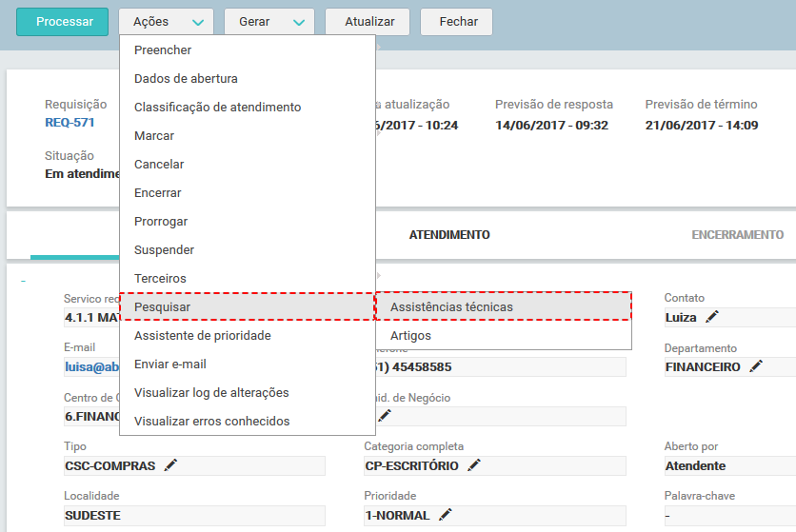The height and width of the screenshot is (532, 796).
Task: Choose Dados de abertura menu entry
Action: (x=248, y=79)
